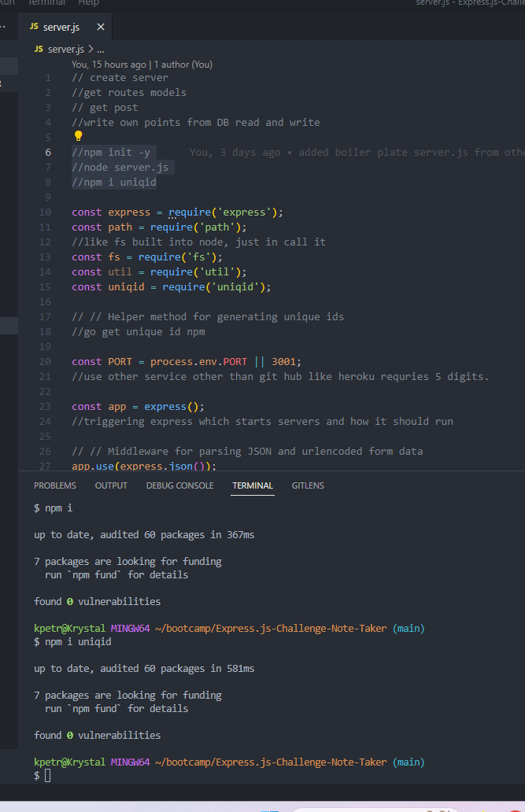Click the first '$ npm i' terminal command
The image size is (525, 812).
point(53,508)
